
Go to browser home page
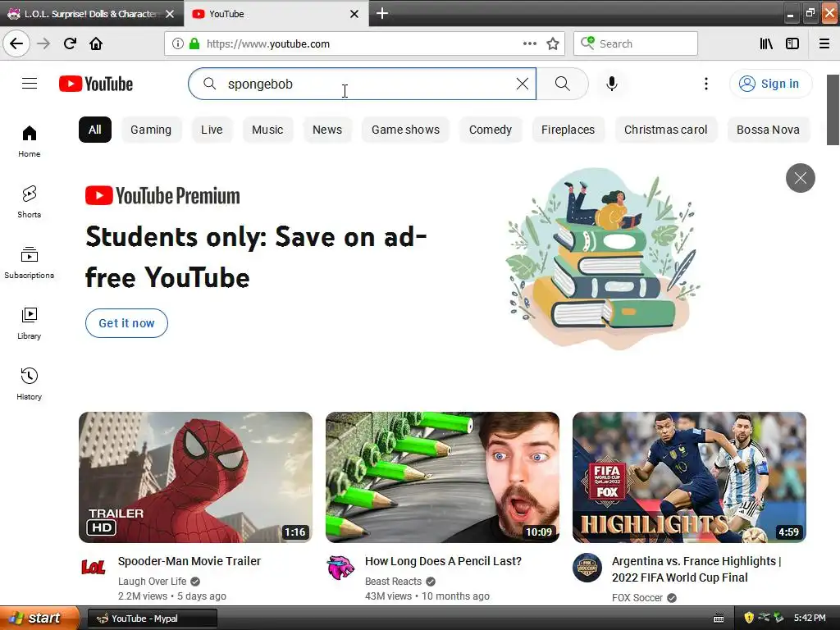tap(96, 43)
